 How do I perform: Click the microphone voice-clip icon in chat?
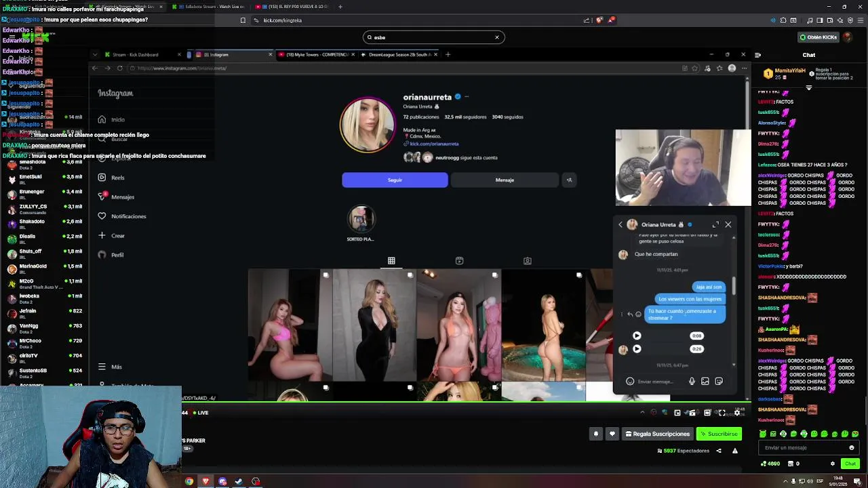(692, 382)
